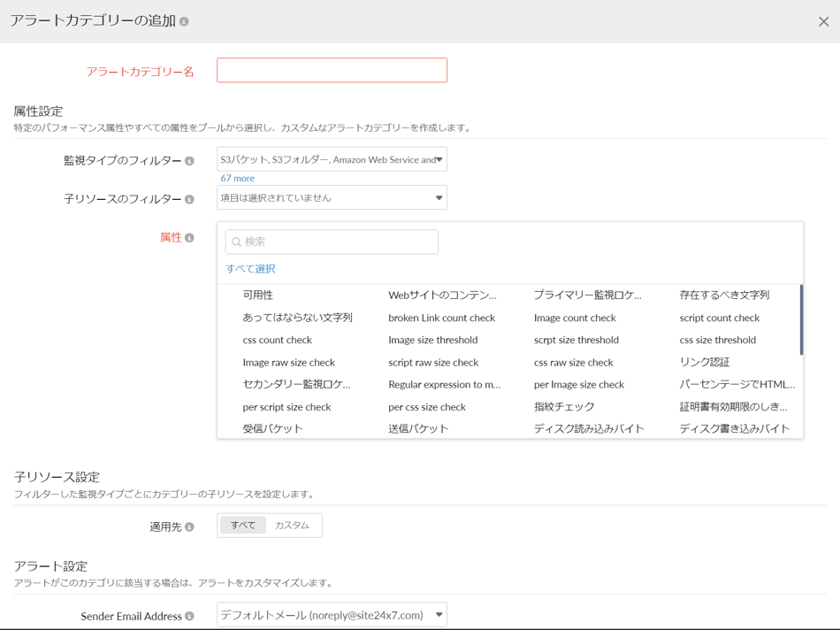Screen dimensions: 840x630
Task: Select セカンダリー監視ロケ... attribute
Action: (x=296, y=384)
